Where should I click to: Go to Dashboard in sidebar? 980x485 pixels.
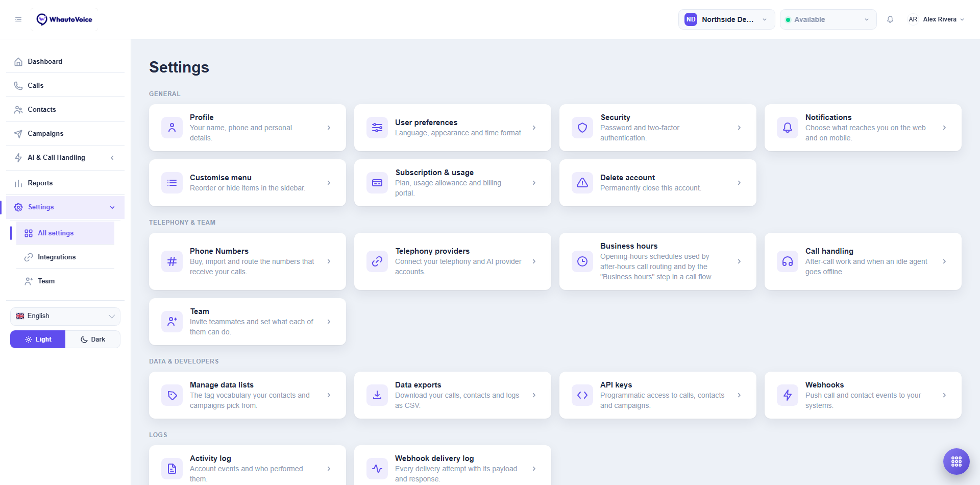click(x=65, y=61)
